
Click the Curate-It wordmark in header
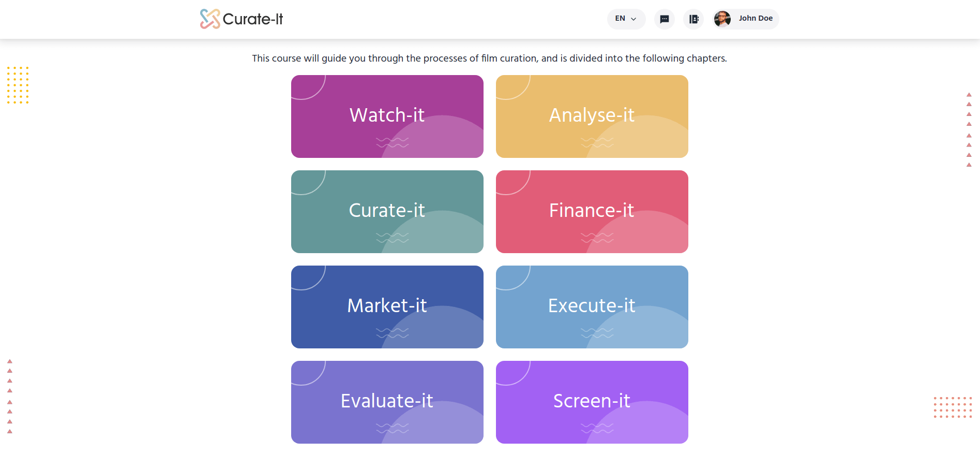253,19
